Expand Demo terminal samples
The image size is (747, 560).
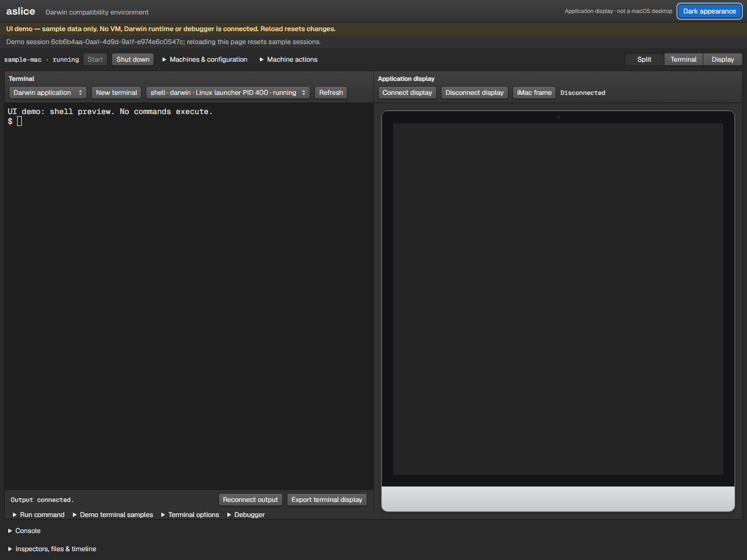click(113, 515)
